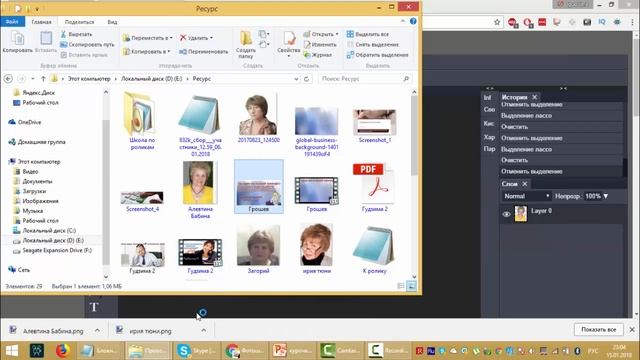Select the К ролику notepad file
Image resolution: width=640 pixels, height=360 pixels.
tap(374, 249)
